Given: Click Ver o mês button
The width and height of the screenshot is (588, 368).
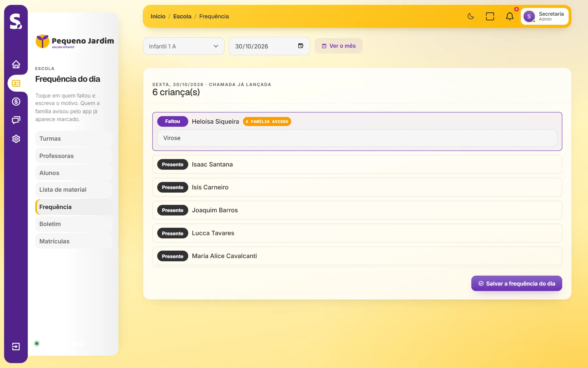Looking at the screenshot, I should point(338,46).
